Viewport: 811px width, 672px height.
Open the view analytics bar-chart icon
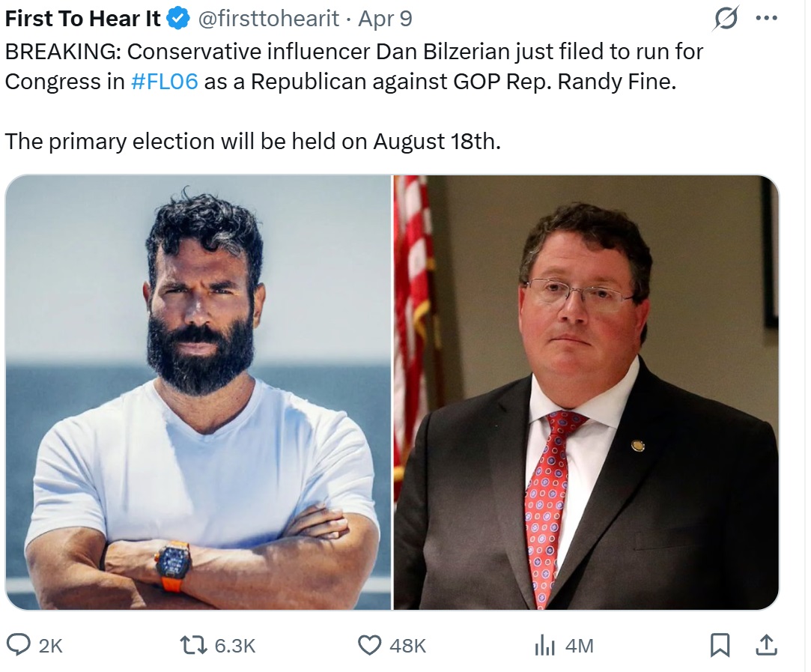tap(544, 646)
